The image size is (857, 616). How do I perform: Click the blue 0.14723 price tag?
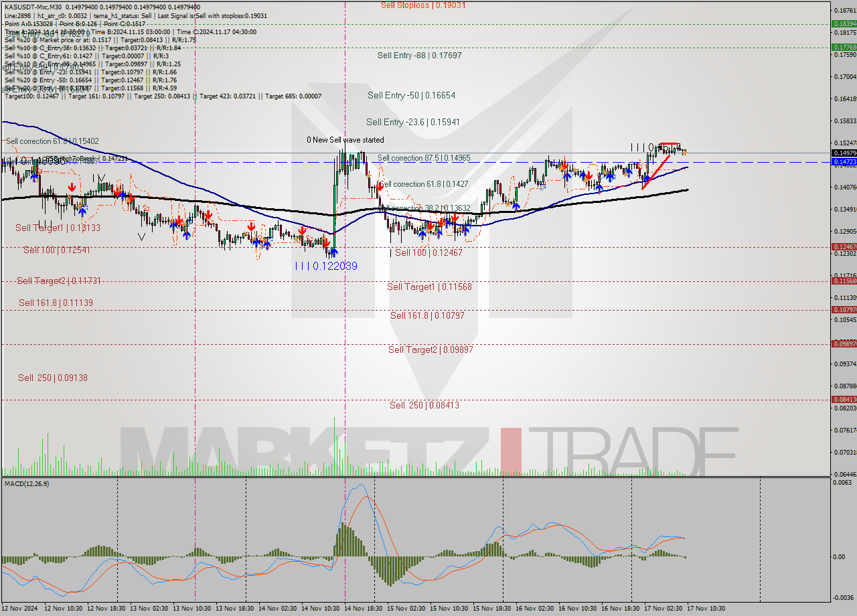(x=844, y=162)
